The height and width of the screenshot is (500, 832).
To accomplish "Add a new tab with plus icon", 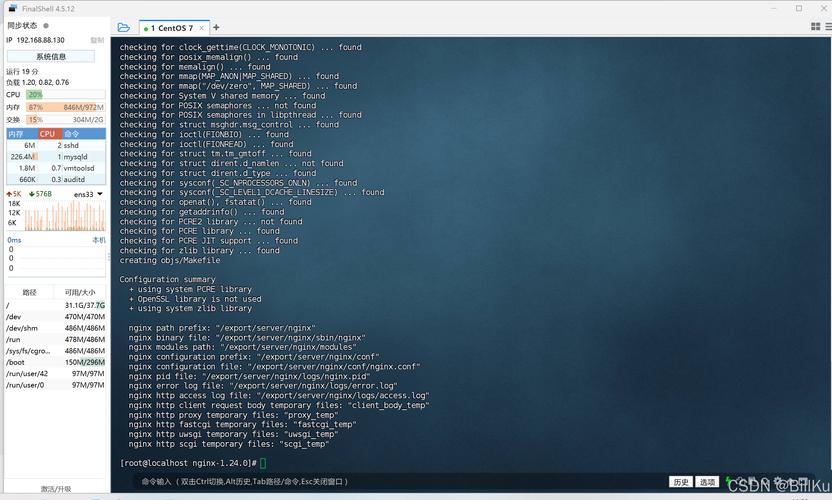I will click(216, 28).
